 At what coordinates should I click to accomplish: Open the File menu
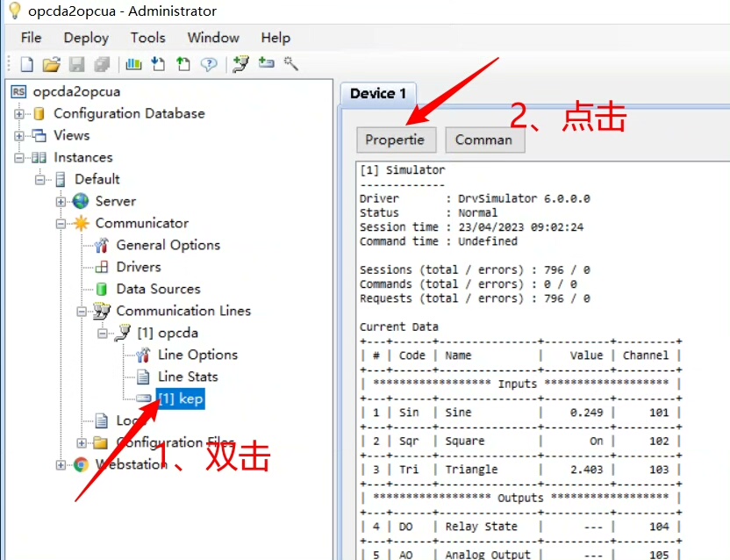(32, 38)
